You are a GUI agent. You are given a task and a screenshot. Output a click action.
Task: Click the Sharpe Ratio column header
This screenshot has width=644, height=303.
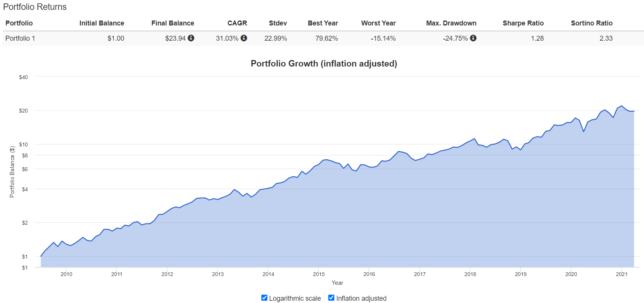coord(523,23)
